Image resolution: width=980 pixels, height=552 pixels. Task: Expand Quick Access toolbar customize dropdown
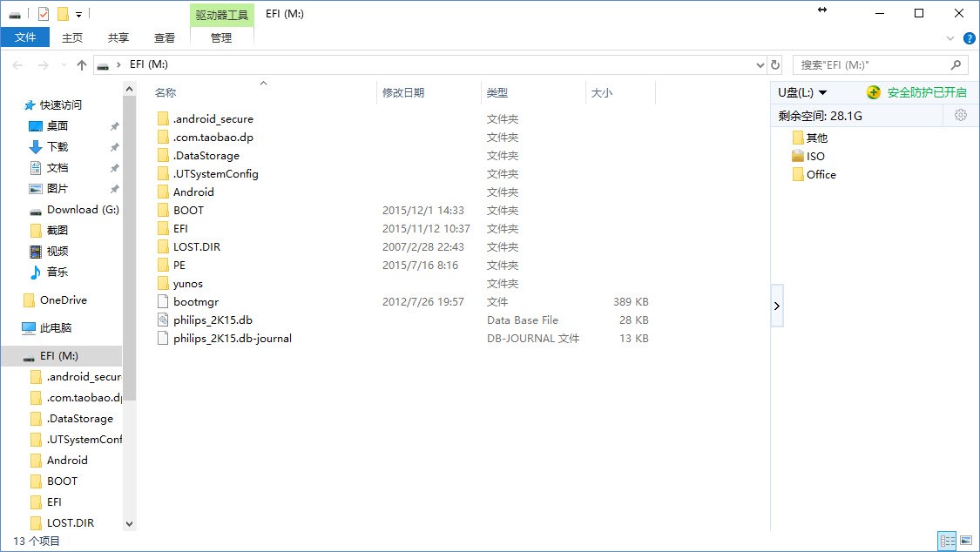[x=79, y=15]
